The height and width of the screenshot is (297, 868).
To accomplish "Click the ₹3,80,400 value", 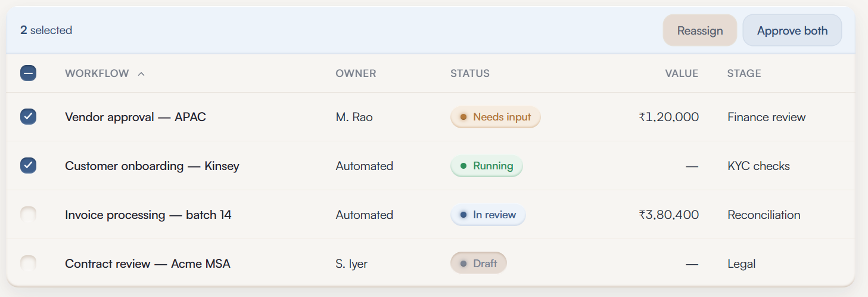I will pyautogui.click(x=668, y=215).
